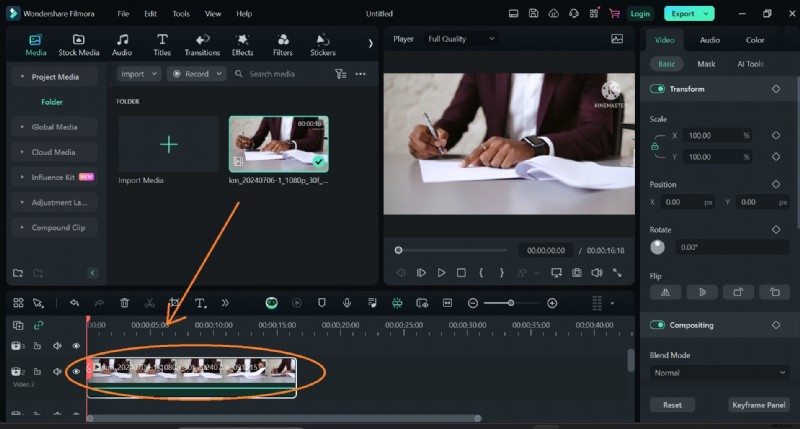
Task: Open the Stock Media tab
Action: [x=79, y=45]
